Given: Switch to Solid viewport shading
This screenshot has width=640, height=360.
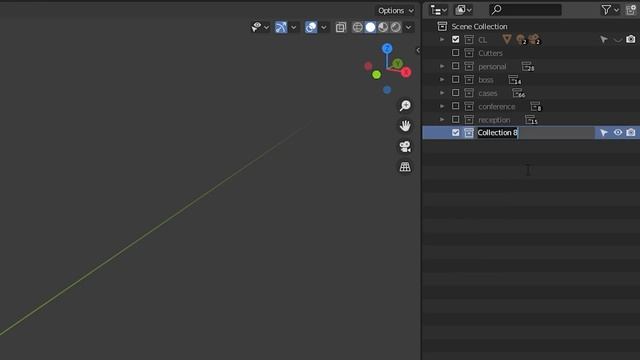Looking at the screenshot, I should point(370,27).
